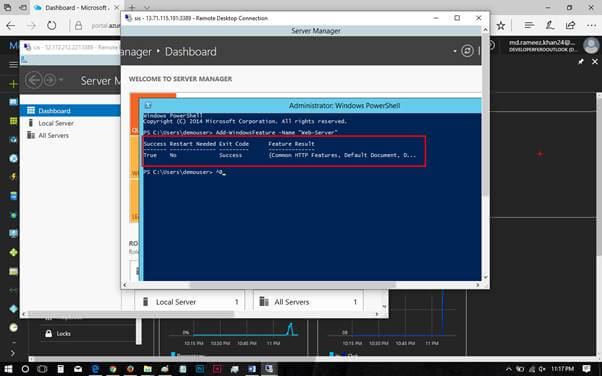
Task: Open Firefox from the taskbar
Action: (130, 369)
